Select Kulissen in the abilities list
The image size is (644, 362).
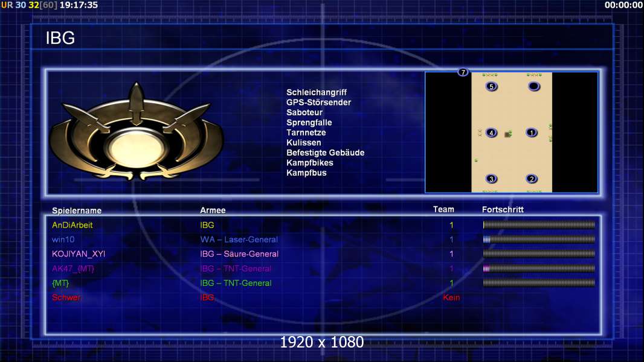coord(303,142)
